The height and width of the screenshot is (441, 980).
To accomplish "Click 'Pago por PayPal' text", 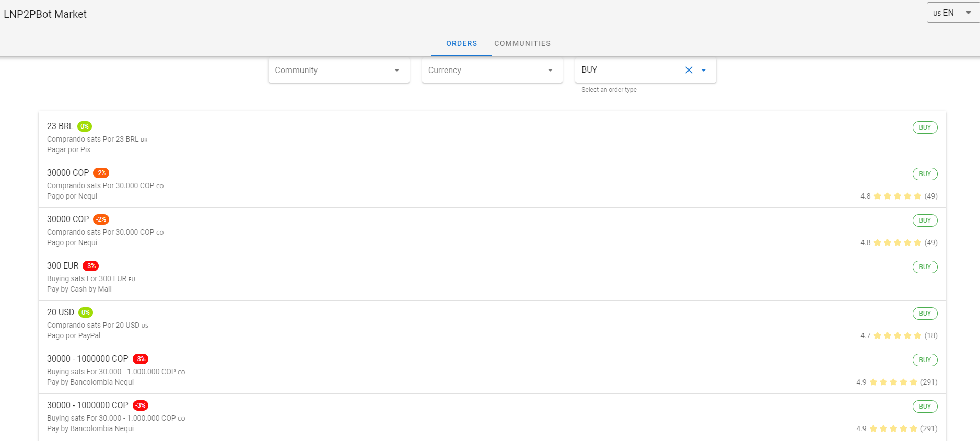I will pyautogui.click(x=74, y=335).
